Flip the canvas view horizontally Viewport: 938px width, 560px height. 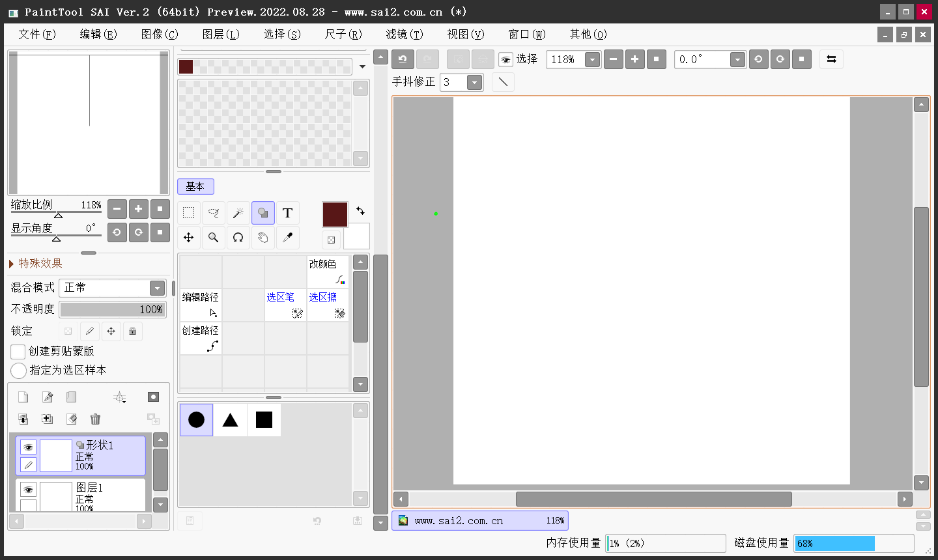point(831,59)
